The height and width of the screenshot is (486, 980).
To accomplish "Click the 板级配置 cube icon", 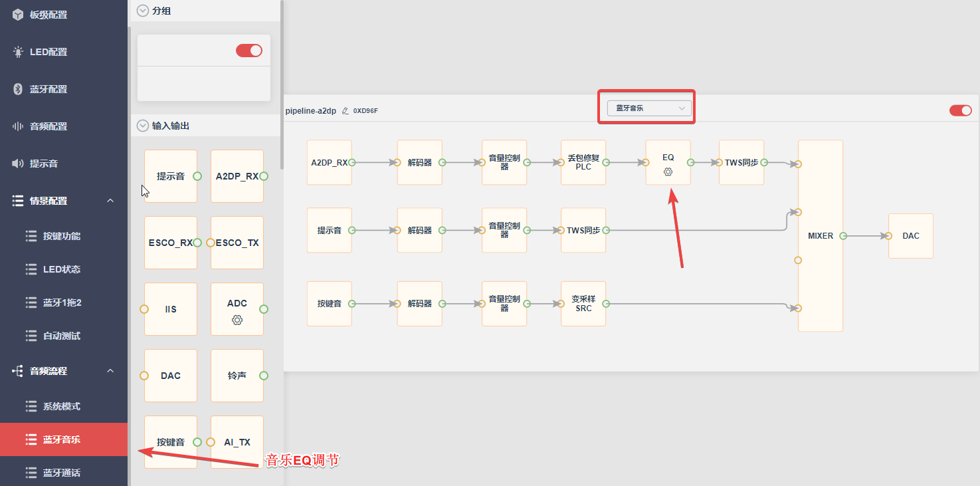I will 18,15.
